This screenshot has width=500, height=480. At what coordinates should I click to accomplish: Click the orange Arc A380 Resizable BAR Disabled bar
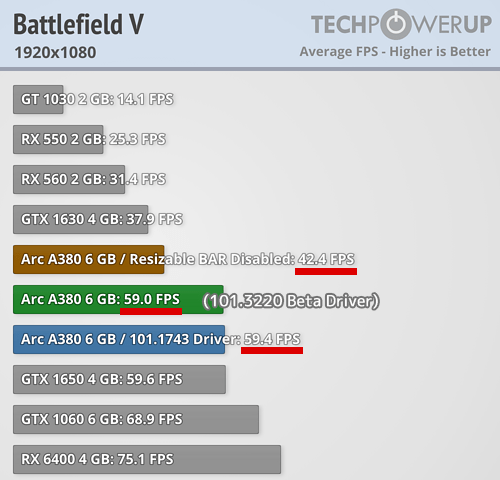click(89, 259)
